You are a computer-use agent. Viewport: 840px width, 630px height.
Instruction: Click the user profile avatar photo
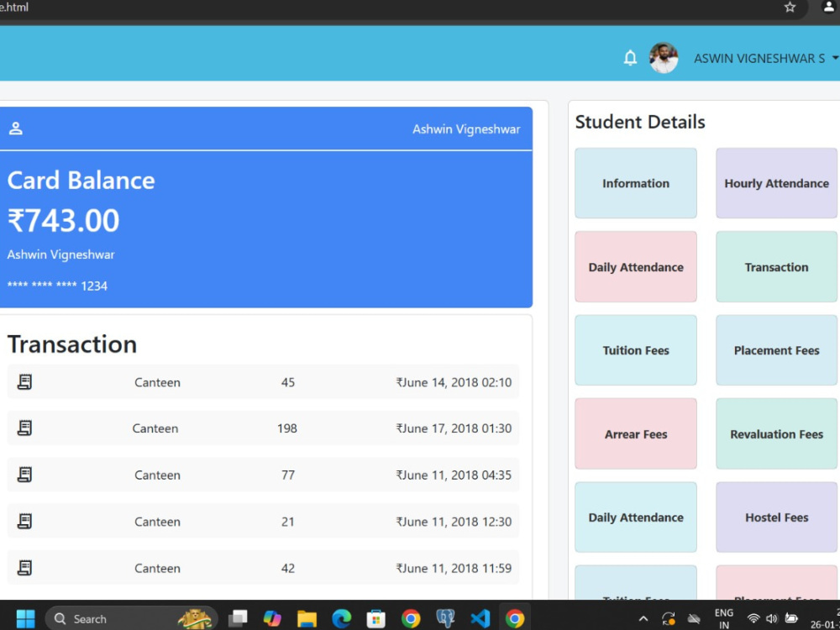[664, 58]
